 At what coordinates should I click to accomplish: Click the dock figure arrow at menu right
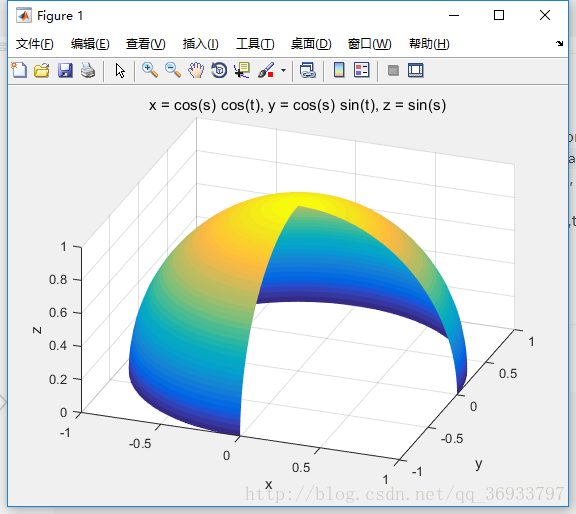click(x=559, y=43)
